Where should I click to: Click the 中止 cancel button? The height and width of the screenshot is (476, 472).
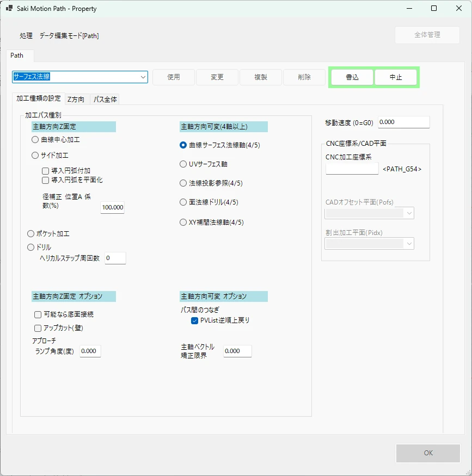coord(396,77)
